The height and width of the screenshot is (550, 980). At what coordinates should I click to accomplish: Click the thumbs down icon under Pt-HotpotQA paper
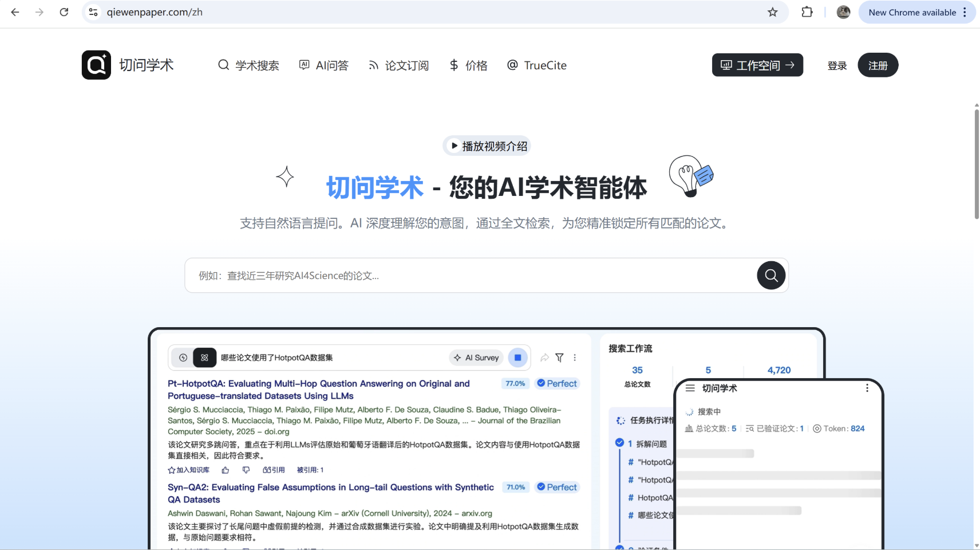click(246, 470)
